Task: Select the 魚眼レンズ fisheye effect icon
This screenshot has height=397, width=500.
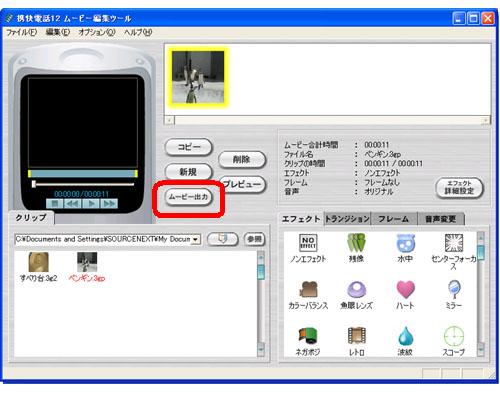Action: pos(356,289)
